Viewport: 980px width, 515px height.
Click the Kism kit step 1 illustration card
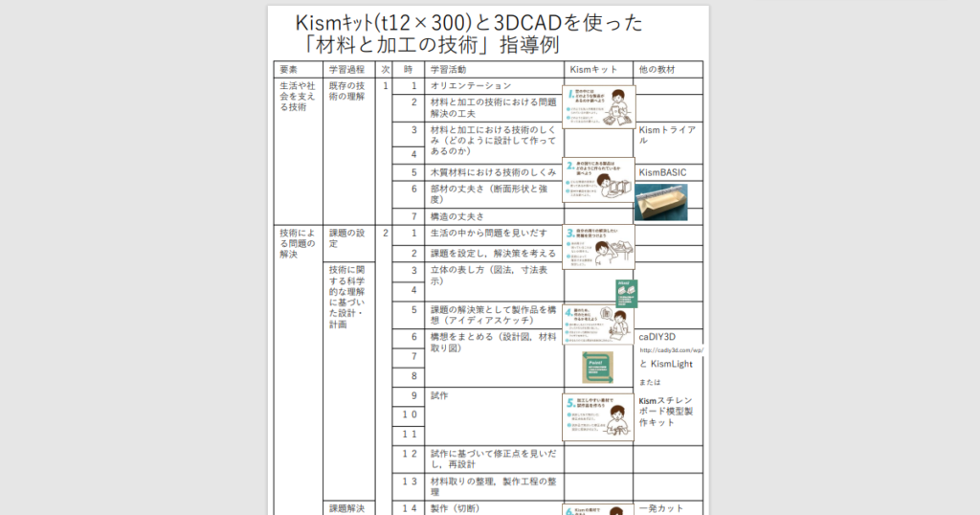(x=599, y=106)
